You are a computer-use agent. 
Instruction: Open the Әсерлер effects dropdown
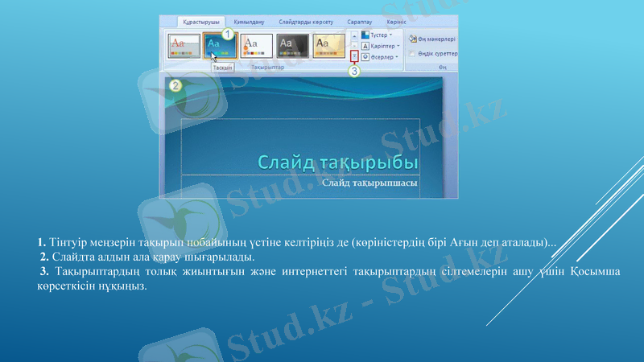tap(380, 57)
